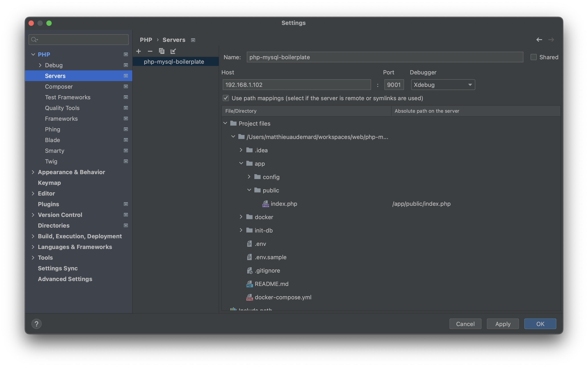
Task: Select php-mysql-boilerplate in servers list
Action: pos(176,62)
